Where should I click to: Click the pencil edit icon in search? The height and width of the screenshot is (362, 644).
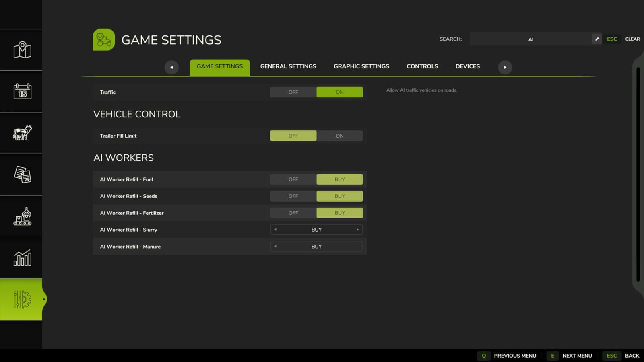[597, 39]
